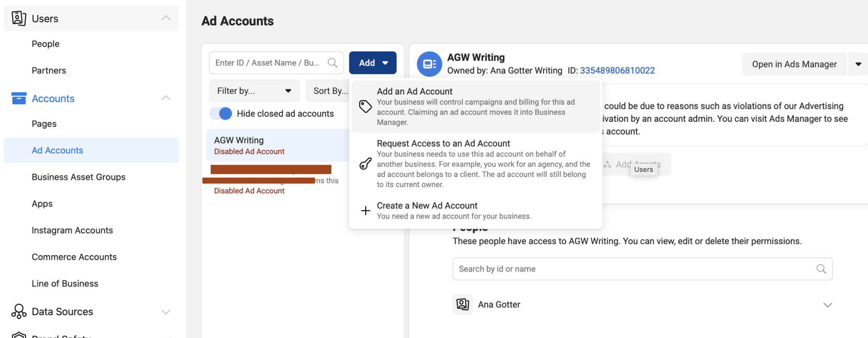This screenshot has height=338, width=868.
Task: Toggle Hide closed ad accounts switch
Action: [221, 114]
